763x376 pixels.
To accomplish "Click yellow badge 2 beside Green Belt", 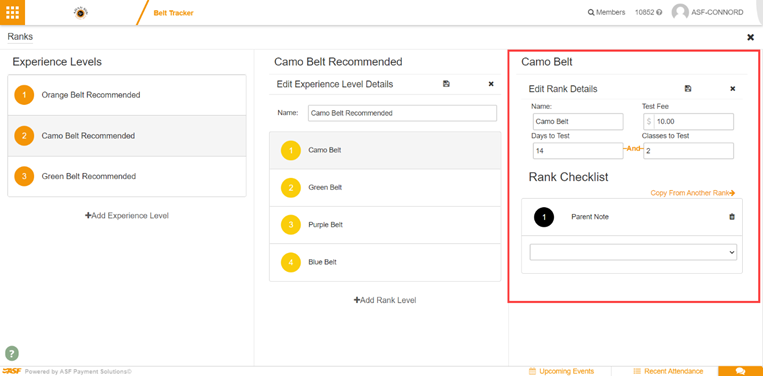I will click(291, 188).
